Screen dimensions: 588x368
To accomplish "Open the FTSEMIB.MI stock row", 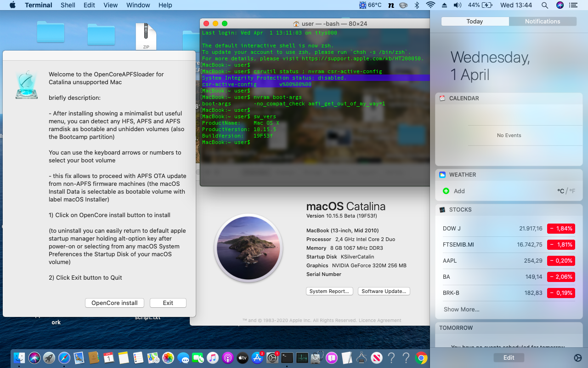I will point(509,245).
